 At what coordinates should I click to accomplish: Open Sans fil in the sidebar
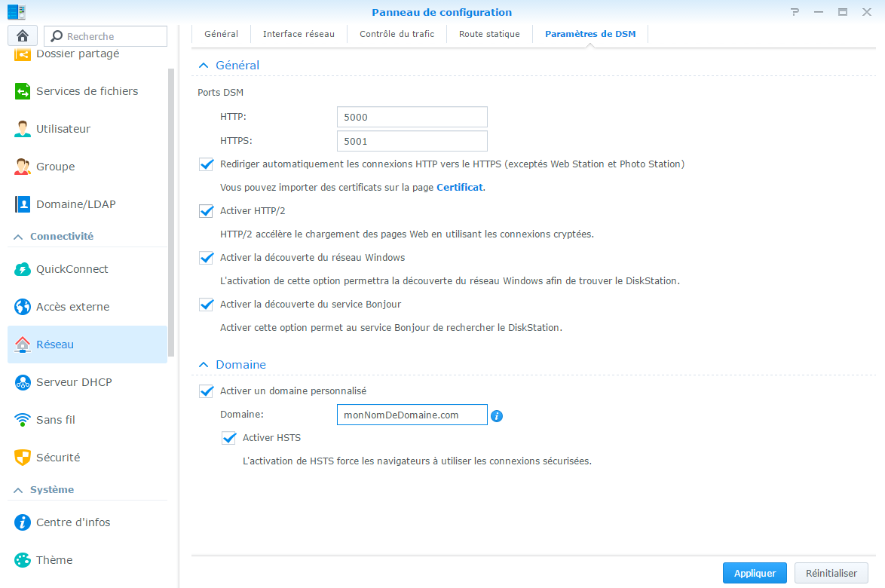tap(87, 420)
